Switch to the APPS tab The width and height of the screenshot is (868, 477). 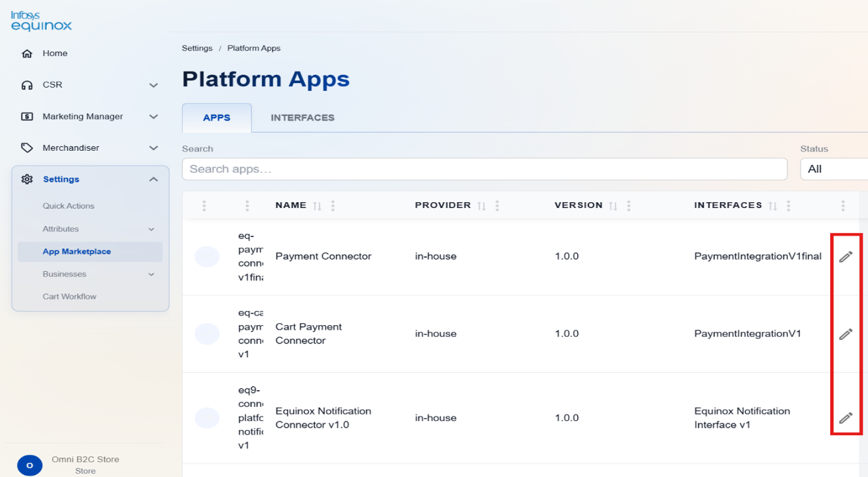pos(217,118)
